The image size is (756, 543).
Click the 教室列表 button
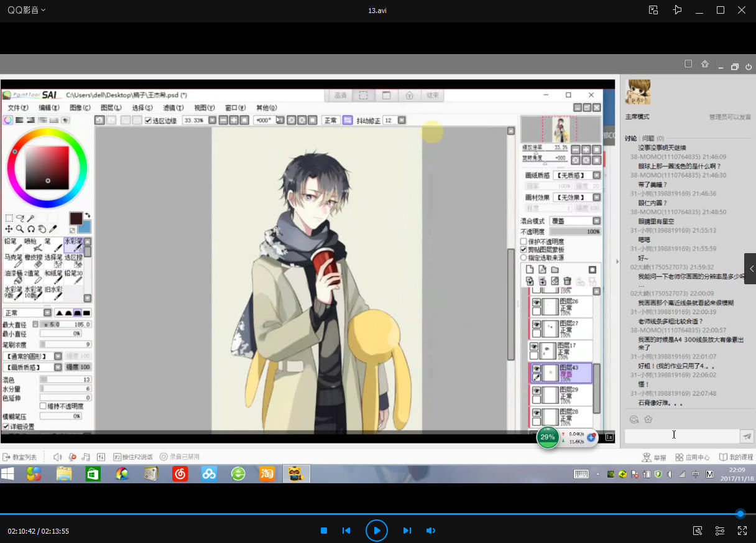click(x=20, y=457)
